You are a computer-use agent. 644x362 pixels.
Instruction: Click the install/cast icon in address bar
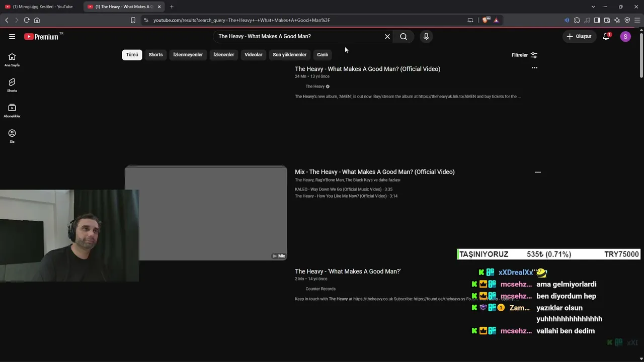click(470, 20)
